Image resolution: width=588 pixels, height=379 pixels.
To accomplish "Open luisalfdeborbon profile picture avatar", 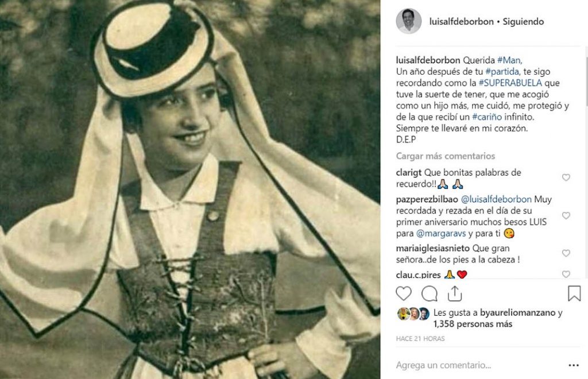I will (409, 21).
